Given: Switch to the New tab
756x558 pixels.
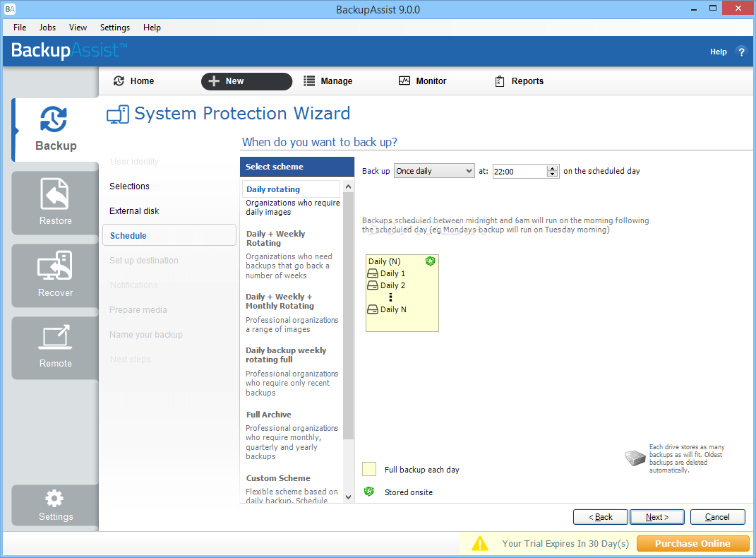Looking at the screenshot, I should pos(246,81).
